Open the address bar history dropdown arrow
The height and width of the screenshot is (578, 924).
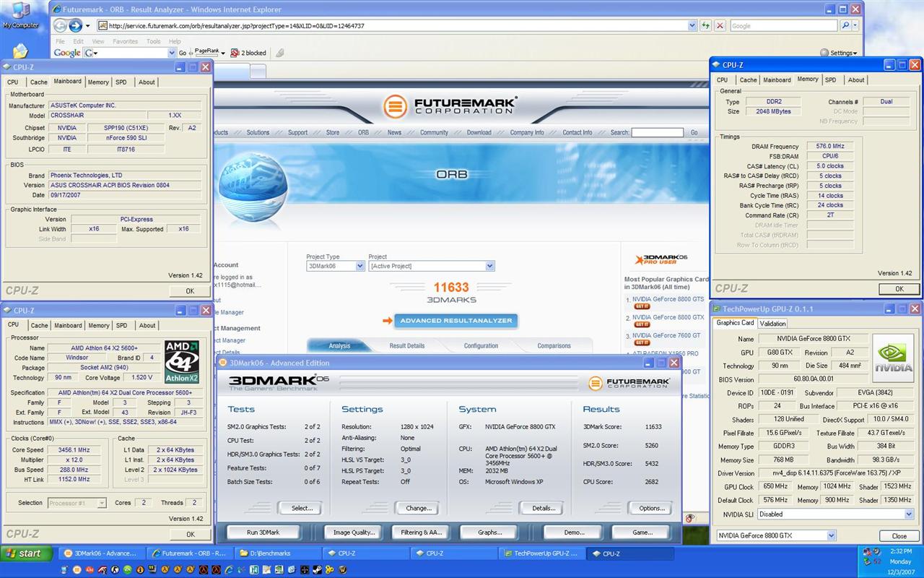(692, 25)
